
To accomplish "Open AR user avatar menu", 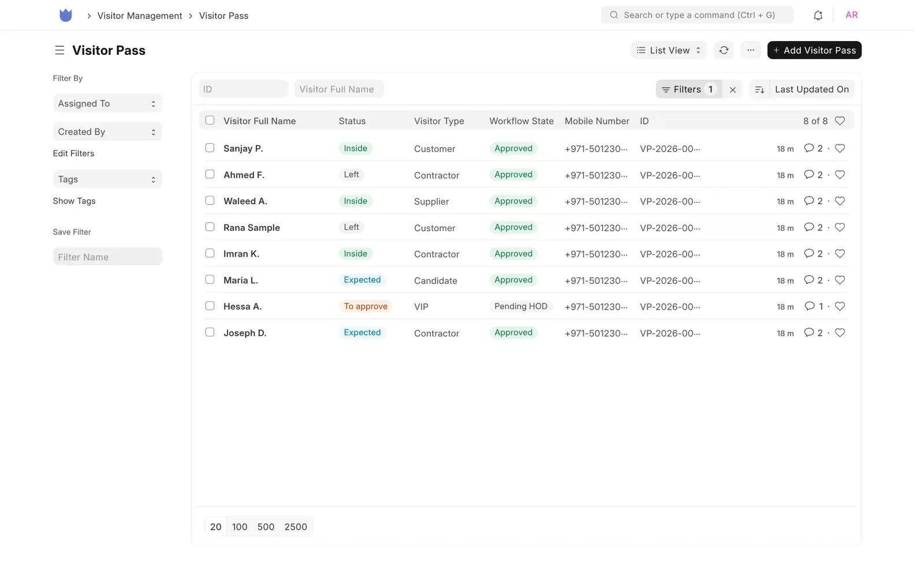I will pos(851,15).
